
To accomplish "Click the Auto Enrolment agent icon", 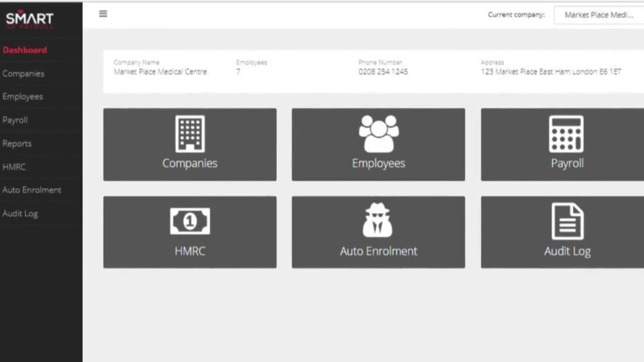I will pyautogui.click(x=378, y=220).
